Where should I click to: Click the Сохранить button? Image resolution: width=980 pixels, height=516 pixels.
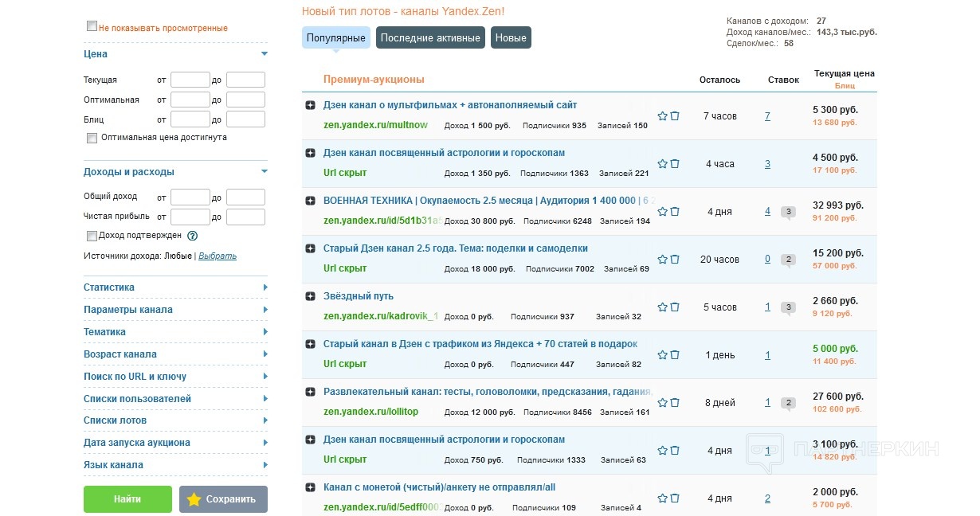pyautogui.click(x=223, y=499)
